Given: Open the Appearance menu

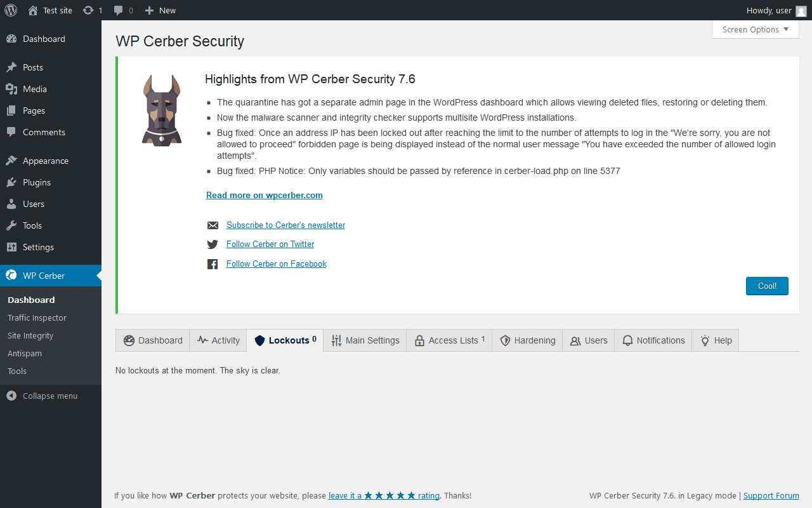Looking at the screenshot, I should point(51,161).
